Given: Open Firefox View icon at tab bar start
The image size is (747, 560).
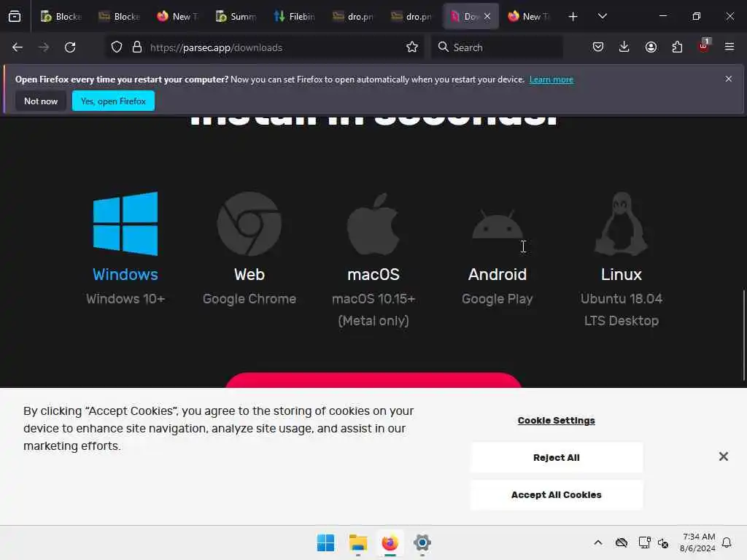Looking at the screenshot, I should (x=15, y=17).
